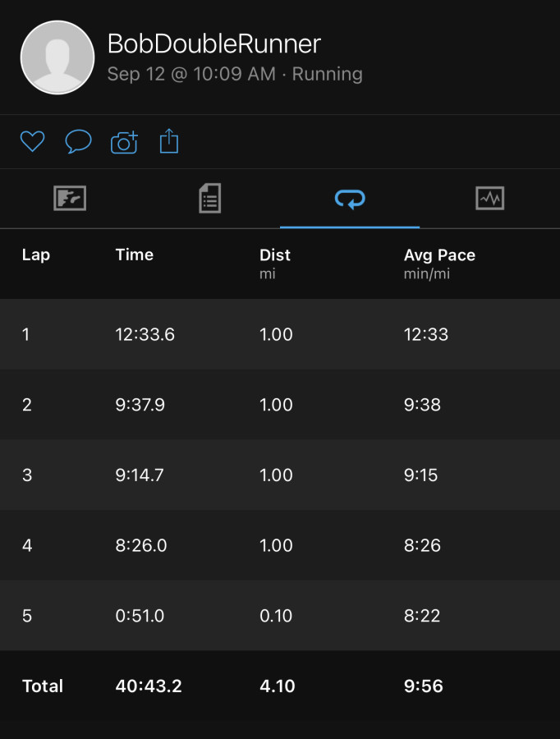
Task: Share the activity via the share icon
Action: (169, 141)
